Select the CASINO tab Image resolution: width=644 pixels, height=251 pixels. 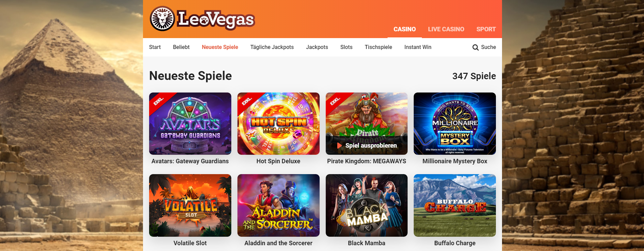405,29
